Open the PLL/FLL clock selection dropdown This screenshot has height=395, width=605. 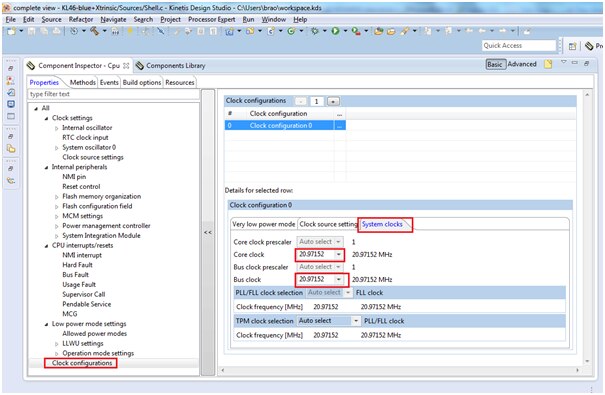tap(348, 293)
